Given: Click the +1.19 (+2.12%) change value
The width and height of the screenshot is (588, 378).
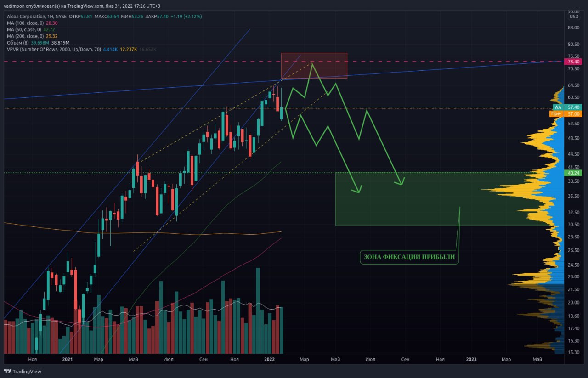Looking at the screenshot, I should pos(186,16).
